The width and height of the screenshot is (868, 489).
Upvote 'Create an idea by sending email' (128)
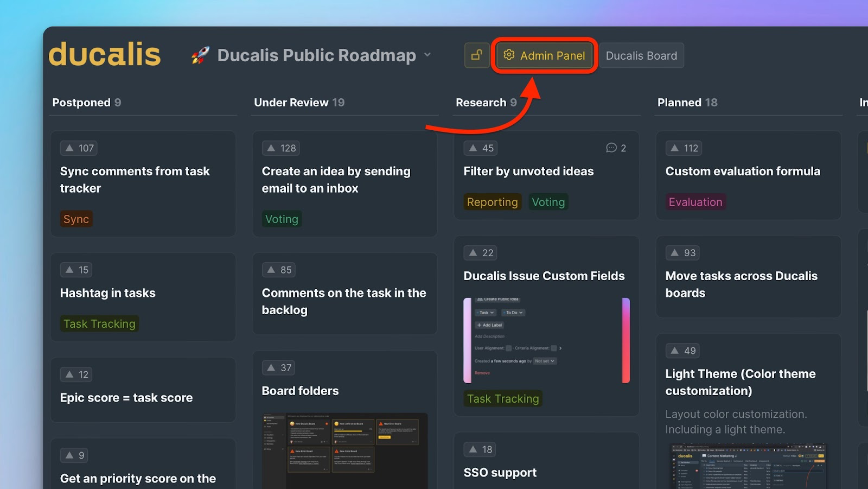pos(280,148)
